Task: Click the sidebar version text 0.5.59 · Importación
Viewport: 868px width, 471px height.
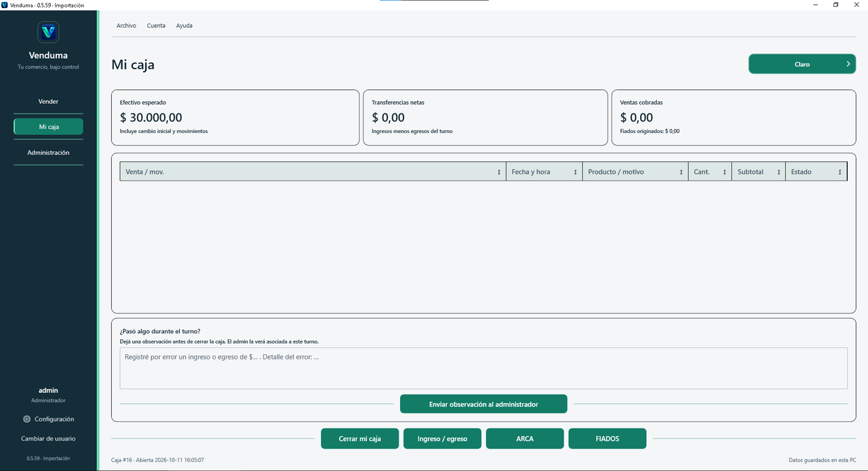Action: coord(48,458)
